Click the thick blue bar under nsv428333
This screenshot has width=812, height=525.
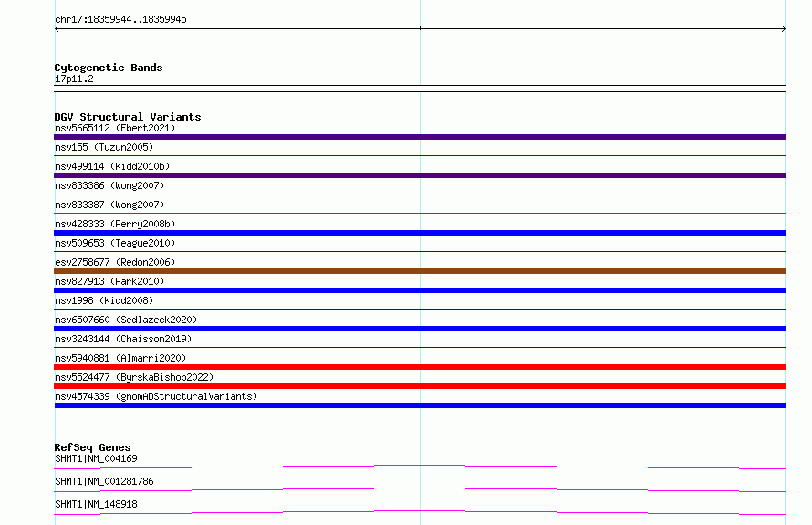(x=420, y=233)
